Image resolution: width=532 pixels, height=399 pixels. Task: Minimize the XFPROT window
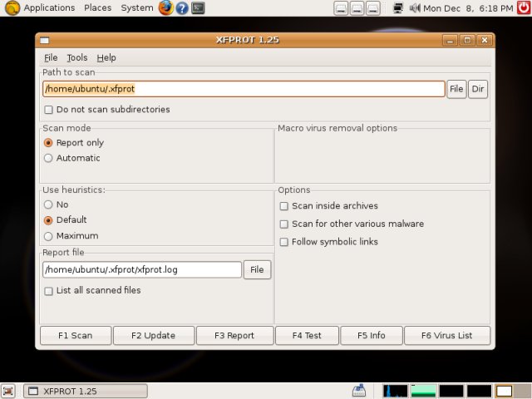click(x=450, y=41)
